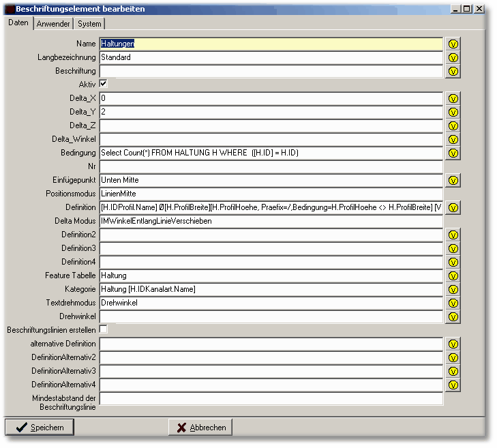The image size is (497, 448).
Task: Click the Delta Modus text field
Action: 271,221
